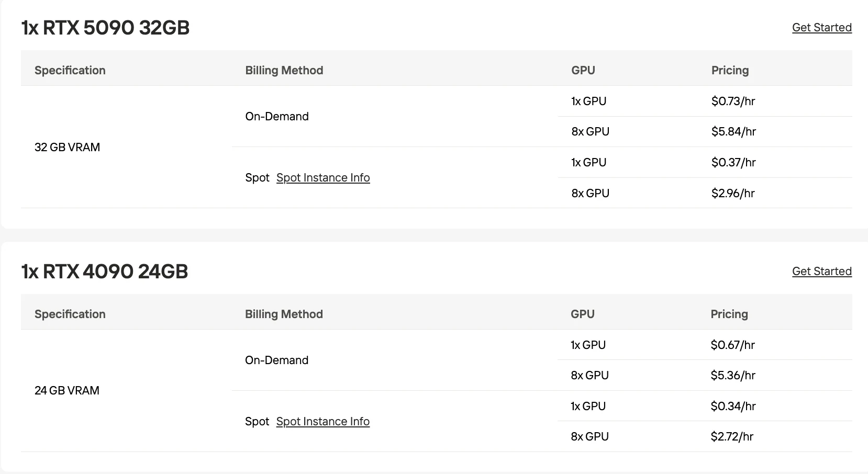Select the 1x RTX 4090 24GB heading
Image resolution: width=868 pixels, height=474 pixels.
coord(105,271)
